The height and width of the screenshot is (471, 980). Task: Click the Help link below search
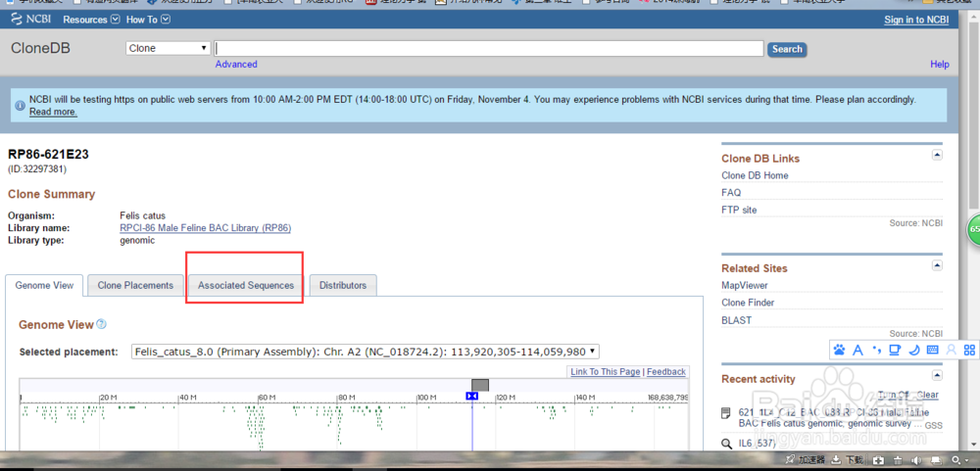tap(940, 64)
